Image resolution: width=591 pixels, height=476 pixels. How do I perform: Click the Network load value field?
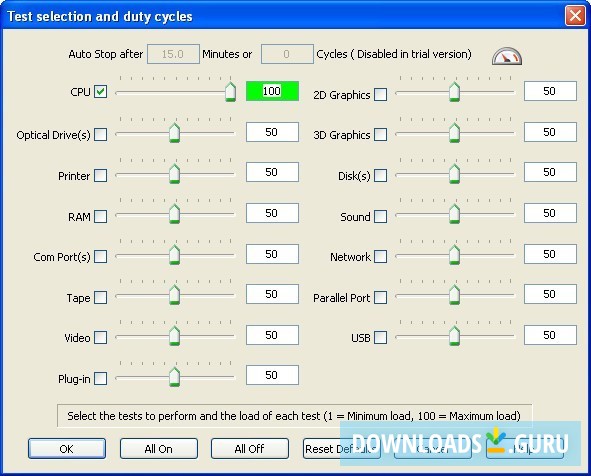(x=550, y=254)
